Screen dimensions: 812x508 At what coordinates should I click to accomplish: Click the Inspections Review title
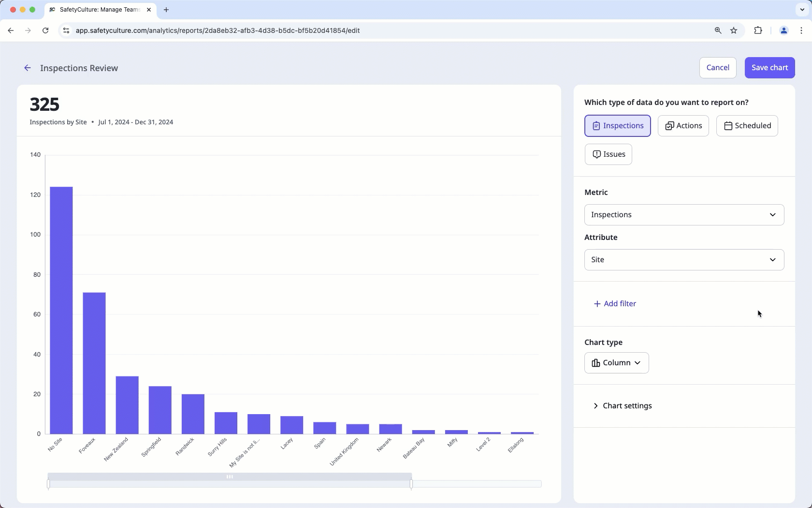[x=79, y=68]
